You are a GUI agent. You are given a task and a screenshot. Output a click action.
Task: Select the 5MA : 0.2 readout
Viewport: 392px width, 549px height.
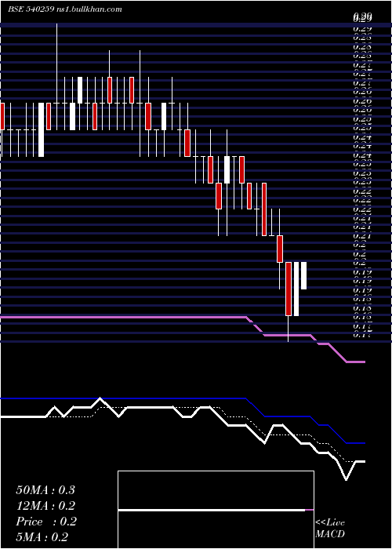[x=42, y=537]
